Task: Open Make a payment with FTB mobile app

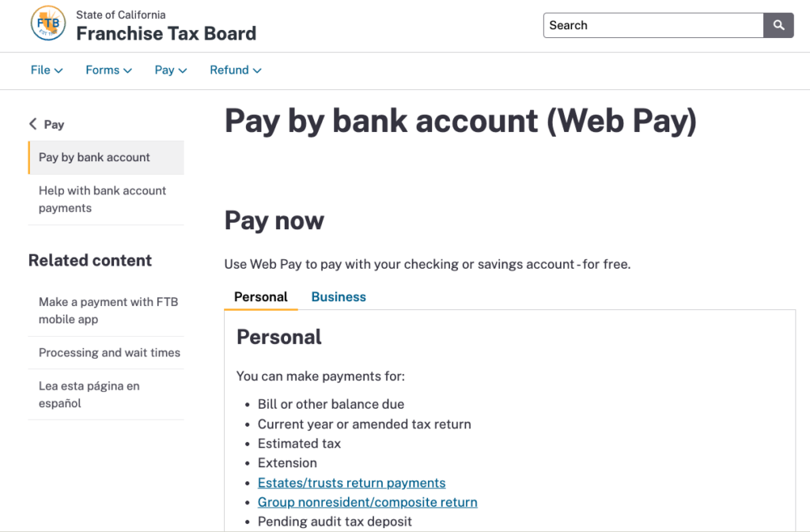Action: [108, 311]
